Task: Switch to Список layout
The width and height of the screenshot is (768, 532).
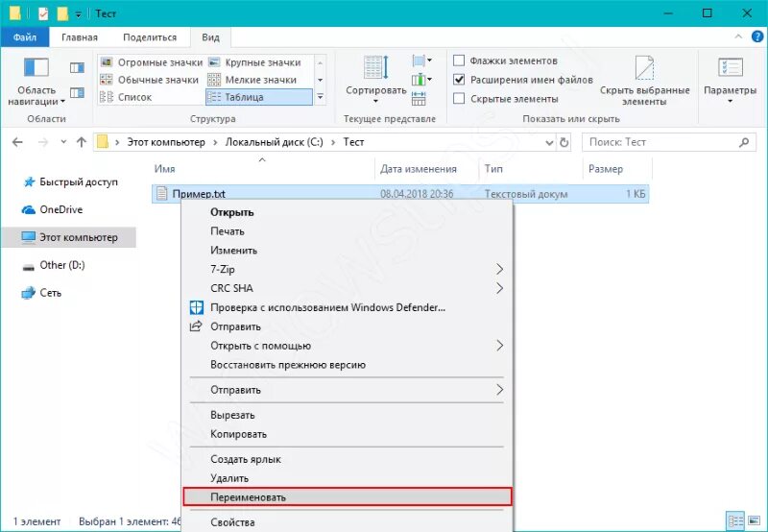Action: (126, 97)
